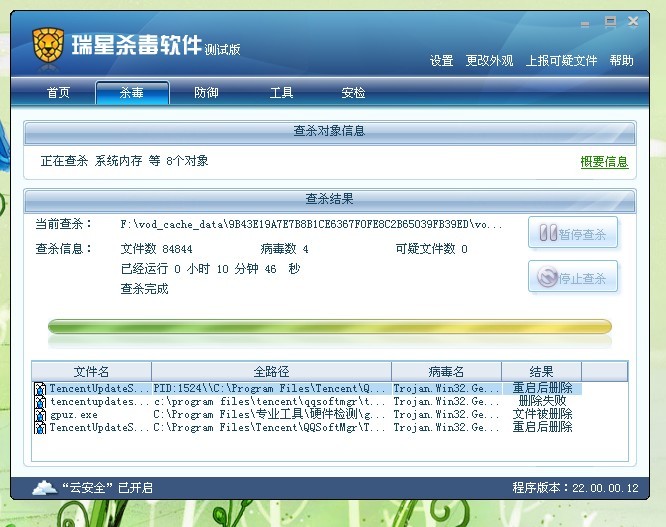
Task: Sort by the 文件名 column header
Action: (91, 372)
